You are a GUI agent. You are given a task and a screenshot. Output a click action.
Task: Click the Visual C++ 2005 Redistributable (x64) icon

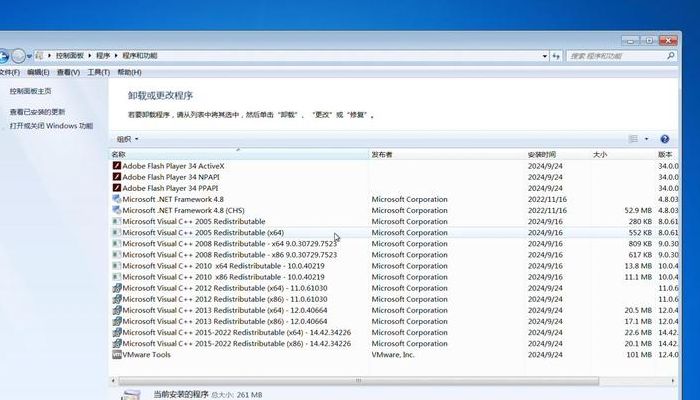pos(117,233)
